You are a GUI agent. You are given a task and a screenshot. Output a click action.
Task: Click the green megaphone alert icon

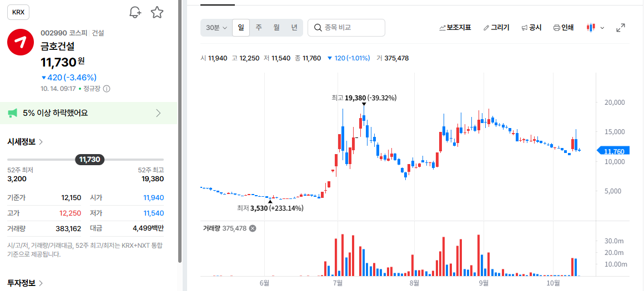tap(13, 113)
